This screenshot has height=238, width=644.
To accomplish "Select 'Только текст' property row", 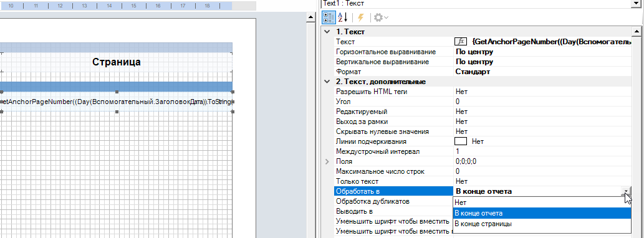I will click(483, 181).
